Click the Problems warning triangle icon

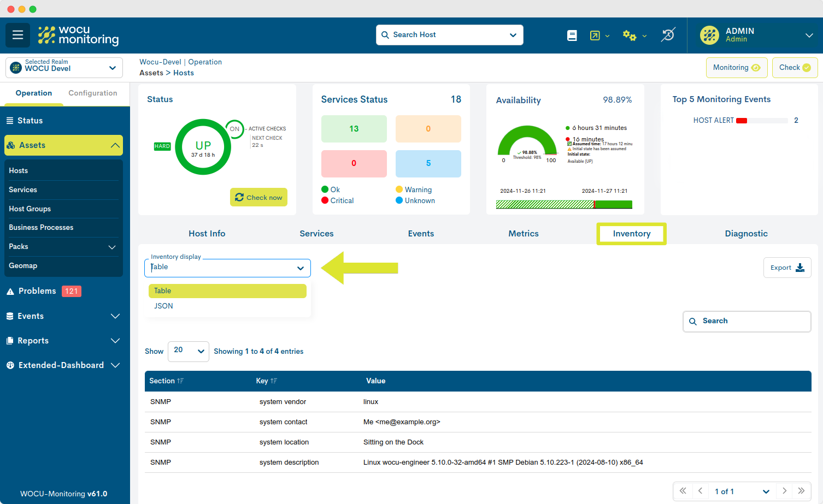[x=10, y=292]
